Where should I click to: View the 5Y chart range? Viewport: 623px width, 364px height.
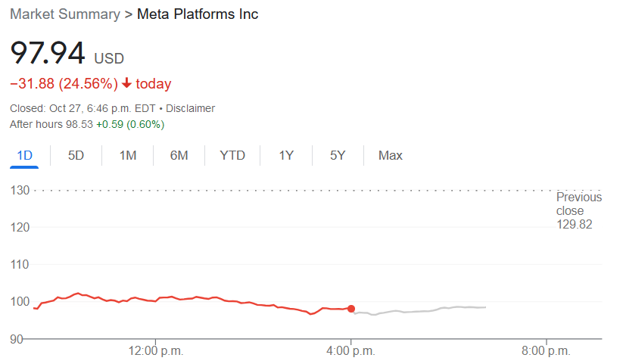[x=338, y=155]
